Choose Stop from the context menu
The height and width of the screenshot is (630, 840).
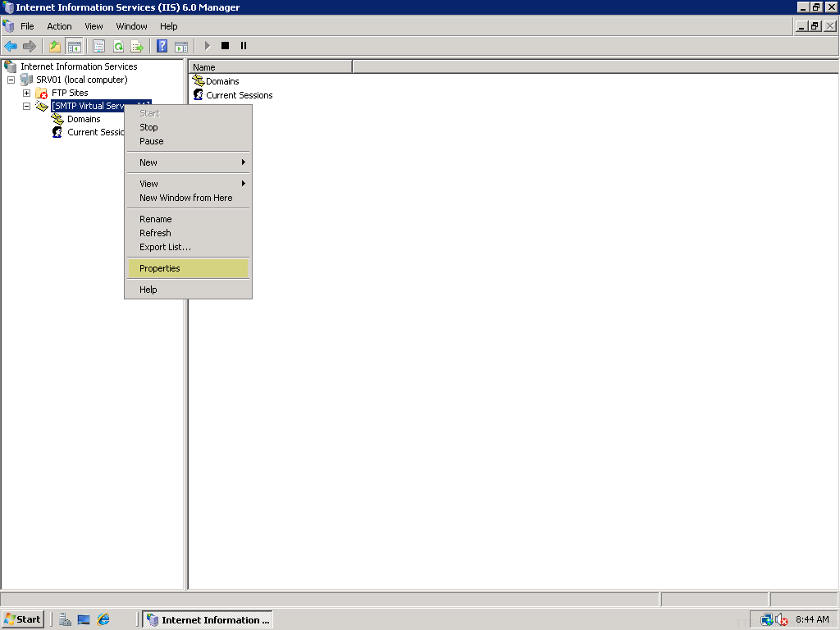tap(188, 127)
